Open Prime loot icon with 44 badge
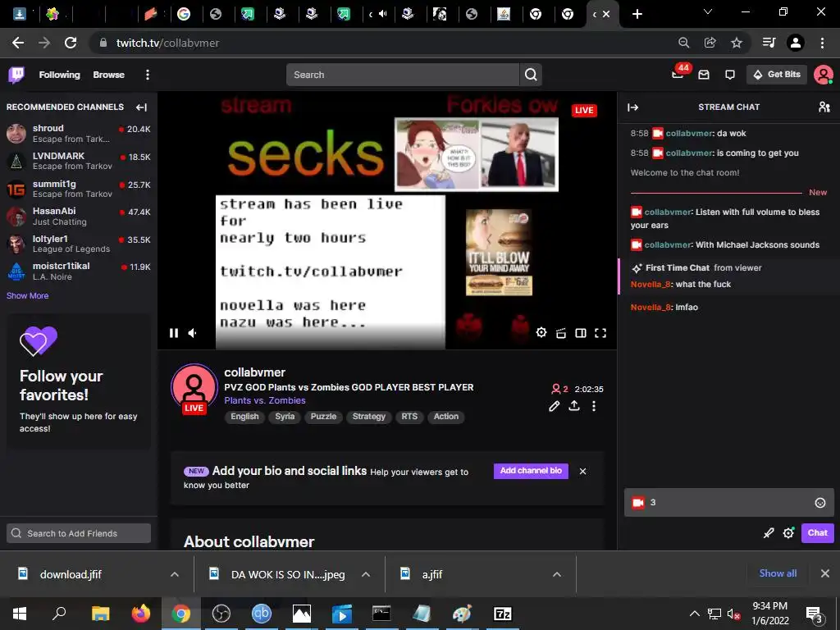Image resolution: width=840 pixels, height=630 pixels. pos(678,74)
